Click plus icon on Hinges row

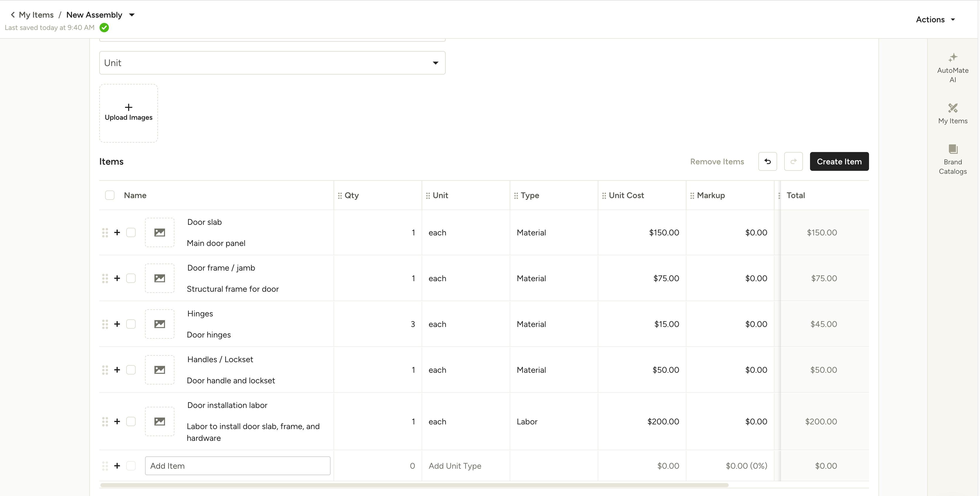pyautogui.click(x=117, y=324)
